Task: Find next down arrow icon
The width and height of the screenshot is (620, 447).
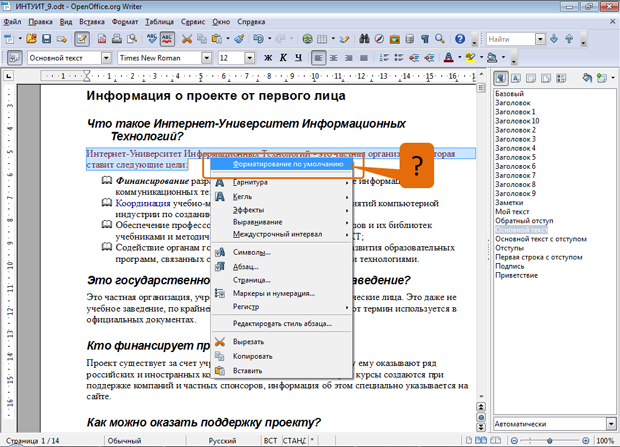Action: tap(554, 39)
